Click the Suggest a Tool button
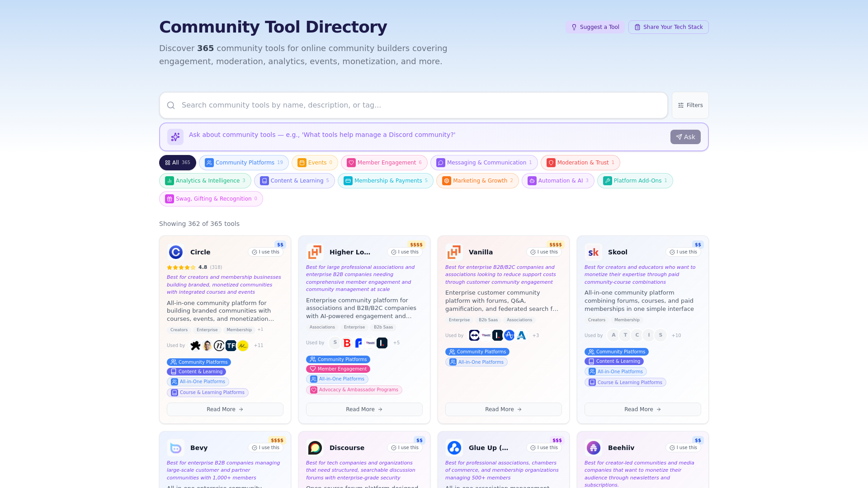 coord(595,27)
